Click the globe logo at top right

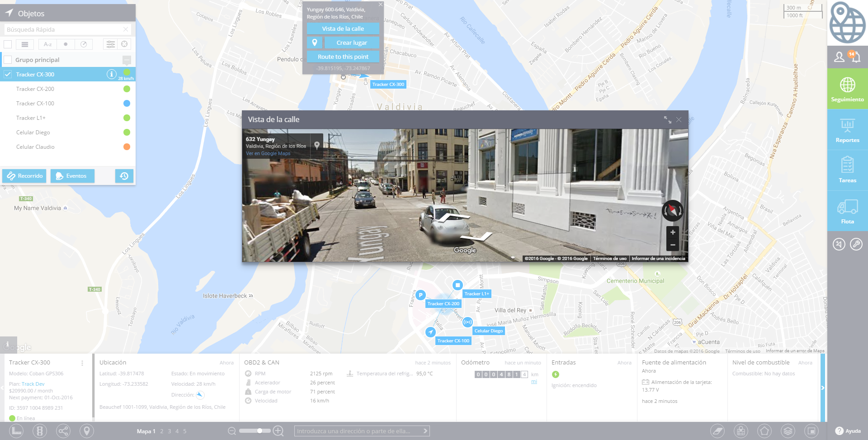[x=848, y=23]
